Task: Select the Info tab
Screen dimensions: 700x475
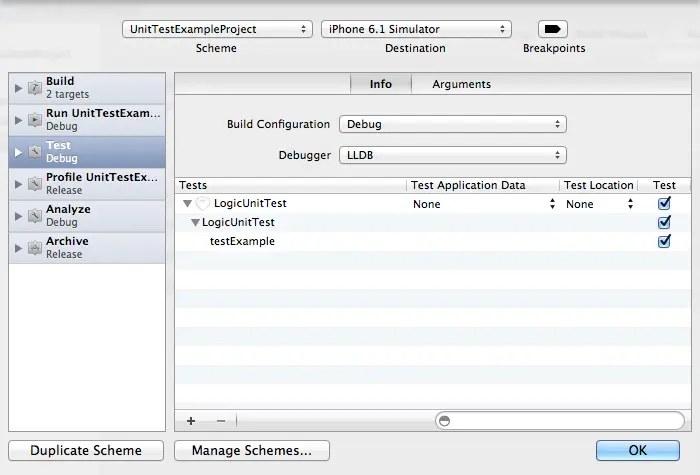Action: tap(381, 84)
